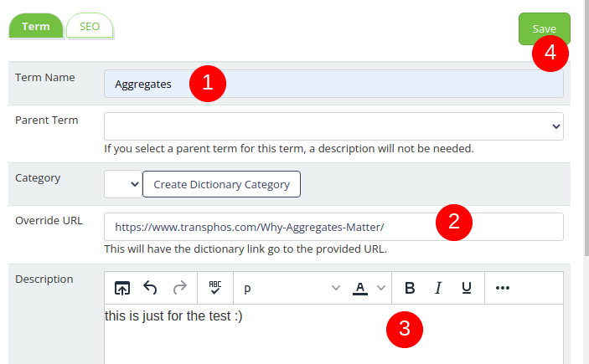The image size is (589, 364).
Task: Click the redo arrow in editor toolbar
Action: 179,288
